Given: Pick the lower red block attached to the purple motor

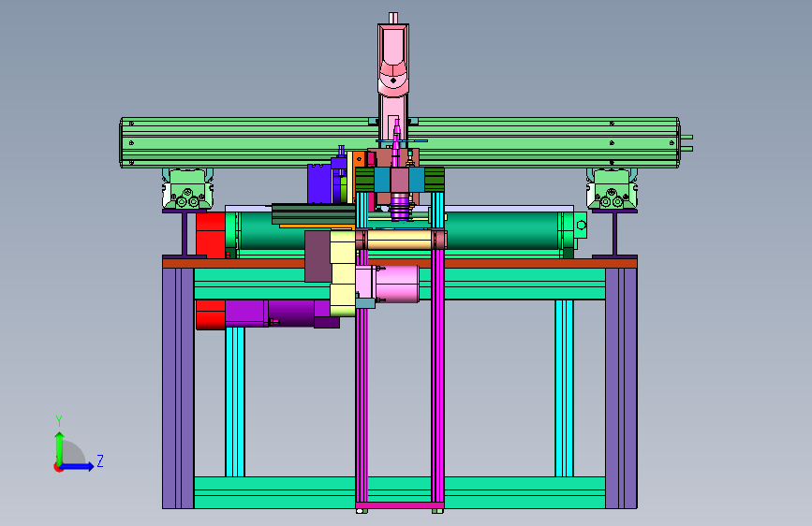Looking at the screenshot, I should 210,314.
